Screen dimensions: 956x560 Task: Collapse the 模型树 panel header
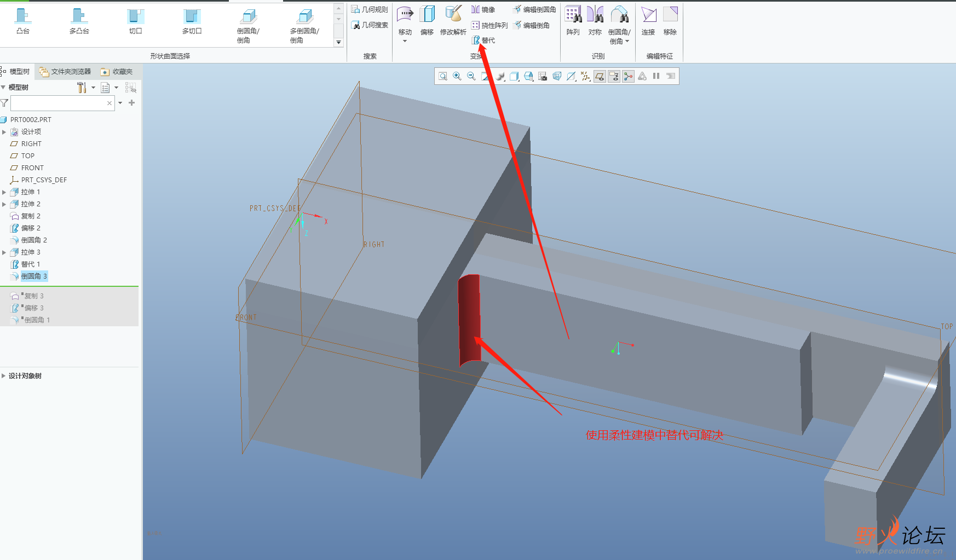point(4,87)
